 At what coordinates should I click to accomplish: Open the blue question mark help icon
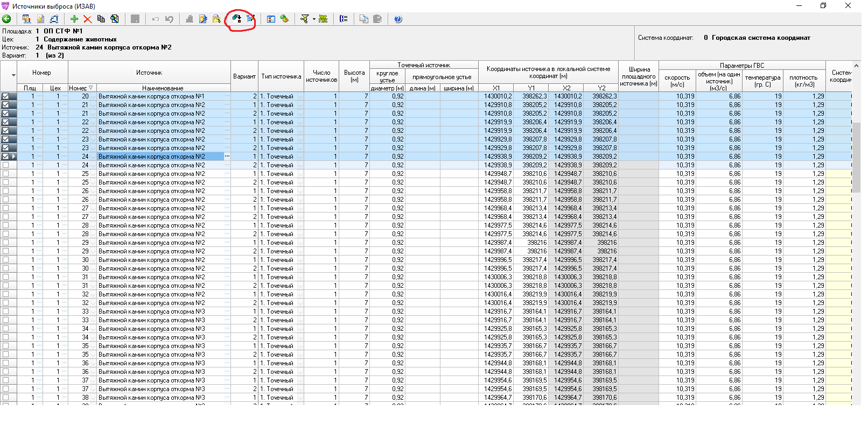point(398,19)
